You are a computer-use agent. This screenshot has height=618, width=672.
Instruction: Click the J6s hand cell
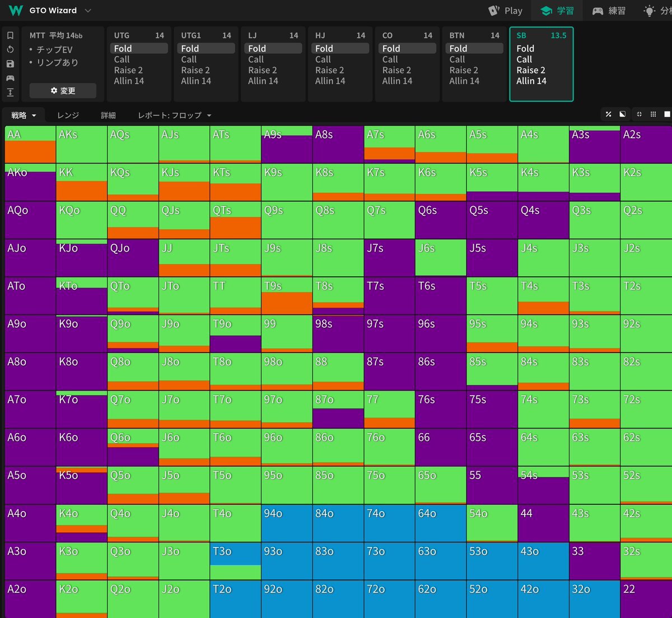(x=441, y=258)
